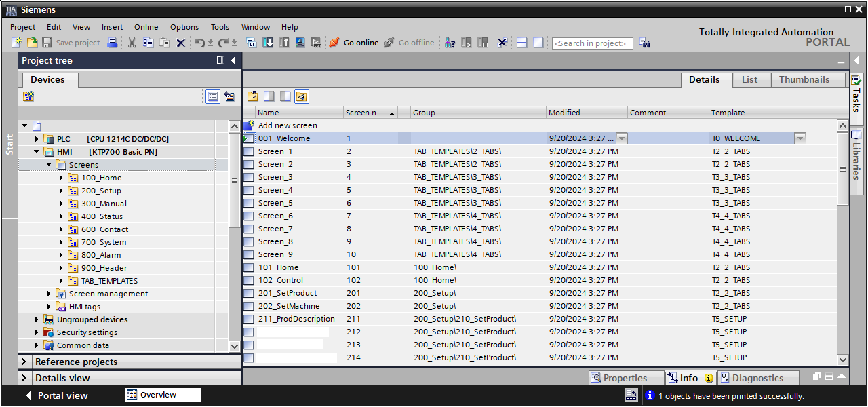
Task: Click the Download to device toolbar icon
Action: [268, 43]
